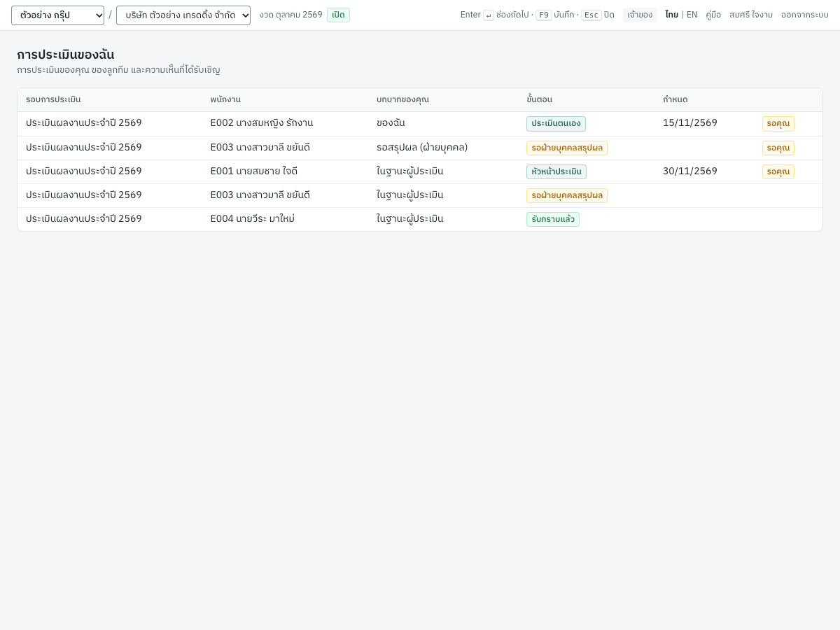This screenshot has width=840, height=630.
Task: Click the "รับทราบแล้ว" step badge
Action: 553,219
